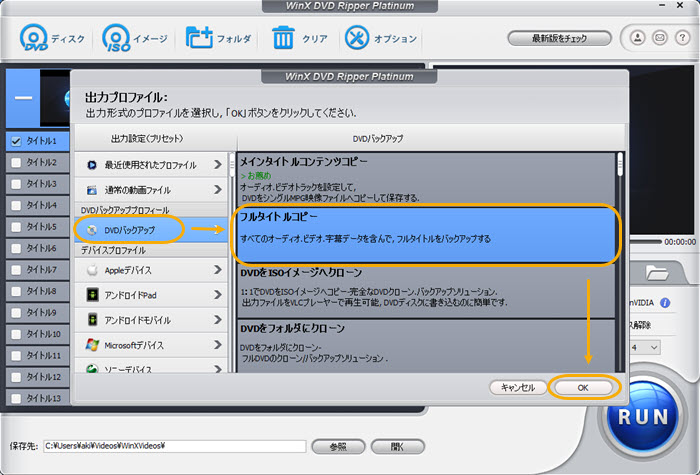Click the 保存先 path field
Viewport: 700px width, 475px height.
pyautogui.click(x=175, y=446)
